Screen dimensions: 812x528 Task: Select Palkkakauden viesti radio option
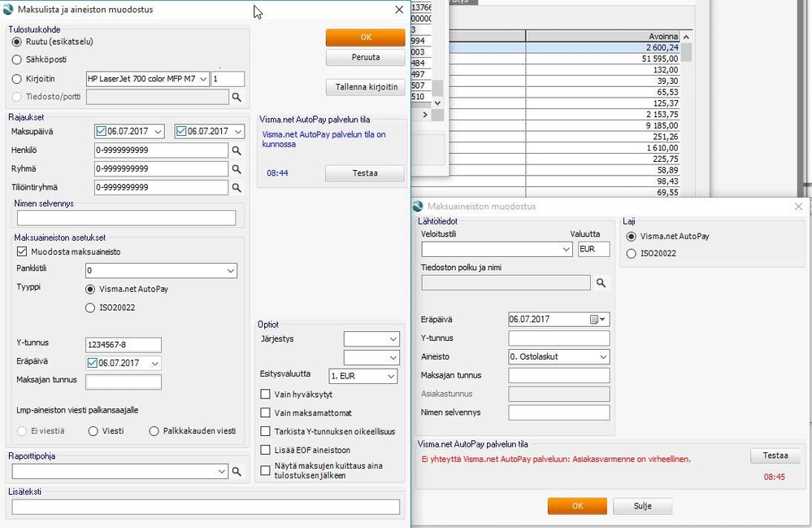click(x=154, y=431)
